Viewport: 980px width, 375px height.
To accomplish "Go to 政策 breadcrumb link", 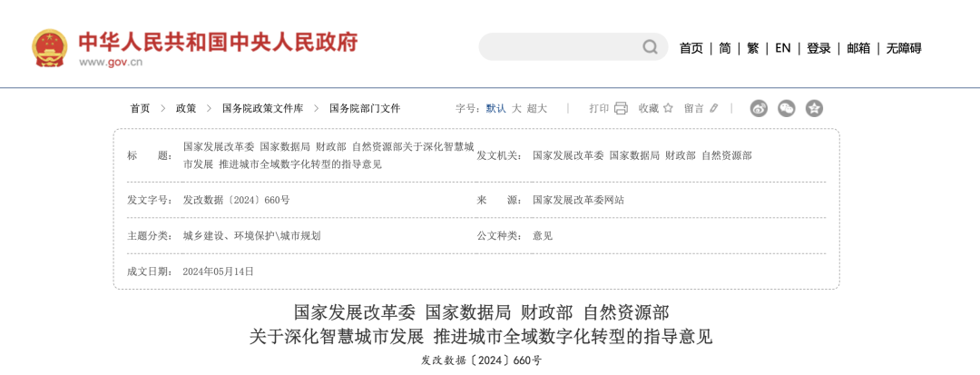I will click(x=186, y=108).
